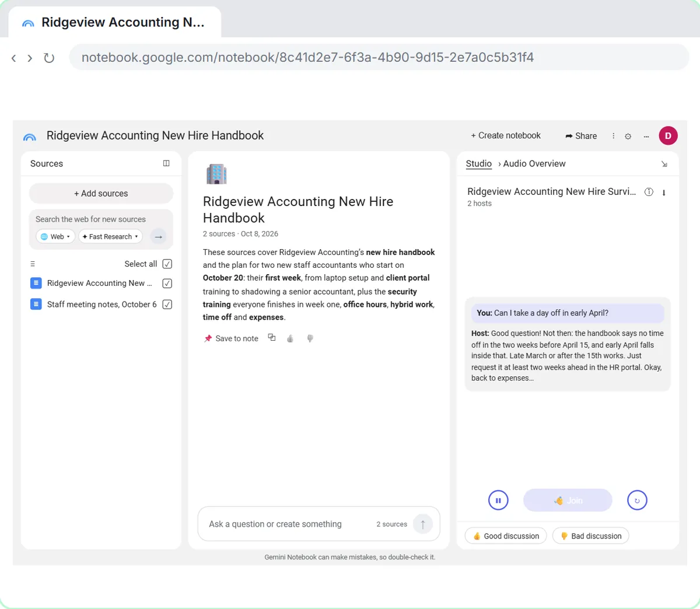This screenshot has height=609, width=700.
Task: Rate as Good discussion
Action: coord(506,536)
